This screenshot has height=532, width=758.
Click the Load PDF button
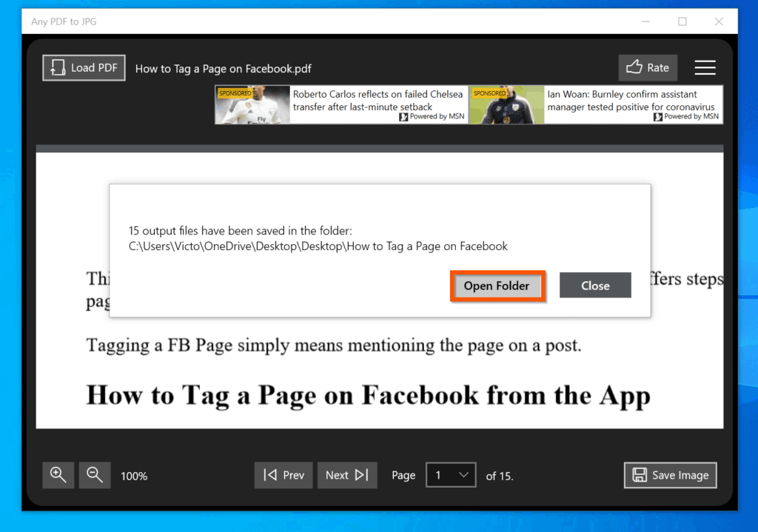(x=84, y=67)
